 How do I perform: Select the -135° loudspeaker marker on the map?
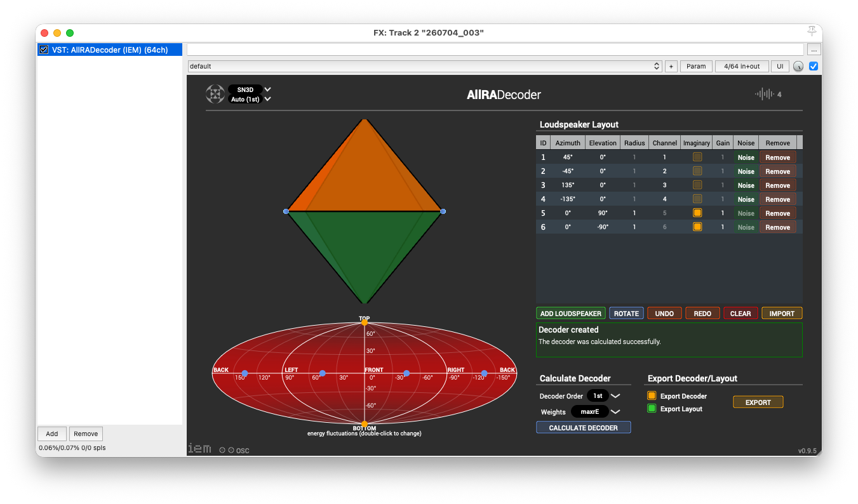point(484,373)
